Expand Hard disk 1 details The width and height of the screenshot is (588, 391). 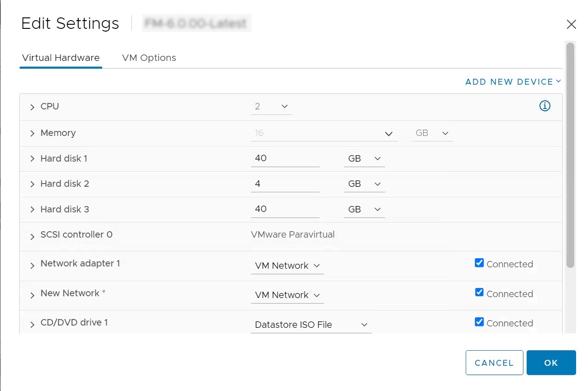coord(32,158)
